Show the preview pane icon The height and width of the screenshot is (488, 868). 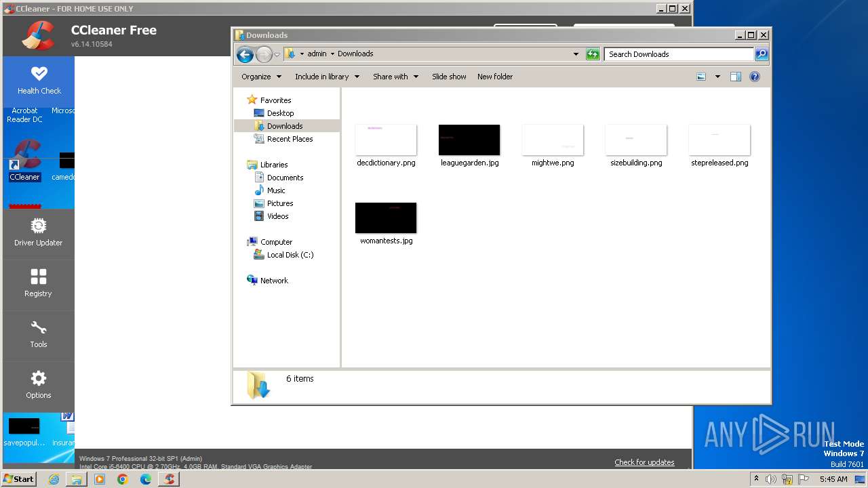point(736,77)
